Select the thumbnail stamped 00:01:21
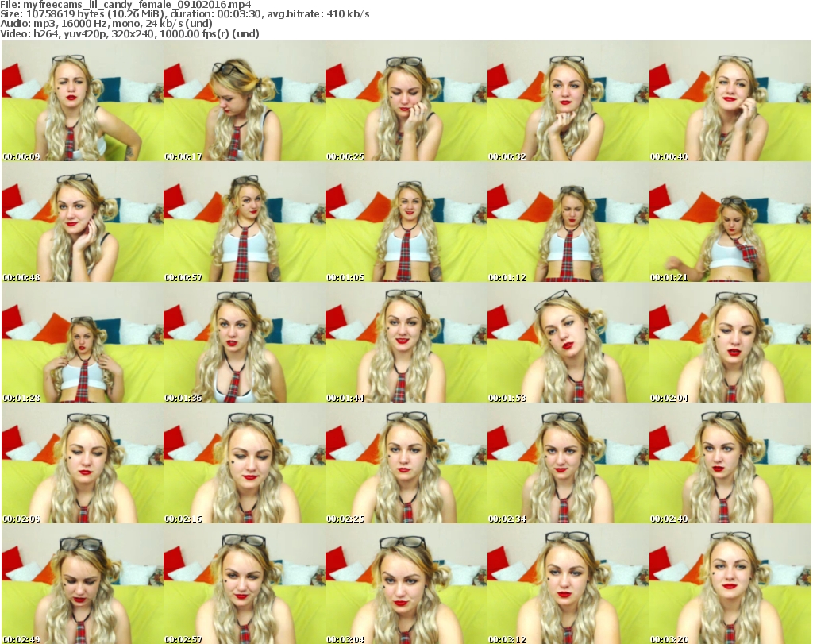 click(x=730, y=222)
